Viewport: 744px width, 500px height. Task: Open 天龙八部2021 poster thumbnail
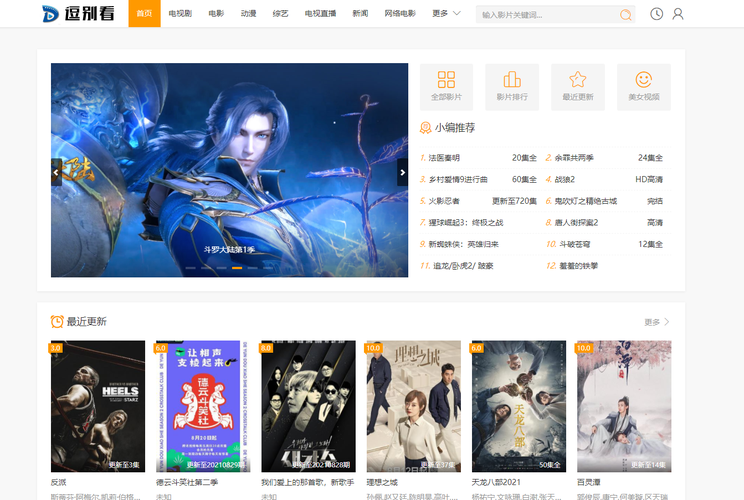519,406
